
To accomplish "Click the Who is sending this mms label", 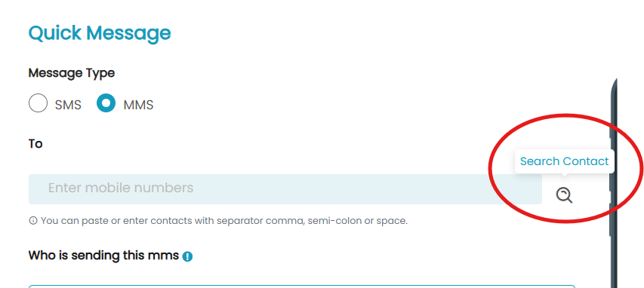I will [103, 256].
